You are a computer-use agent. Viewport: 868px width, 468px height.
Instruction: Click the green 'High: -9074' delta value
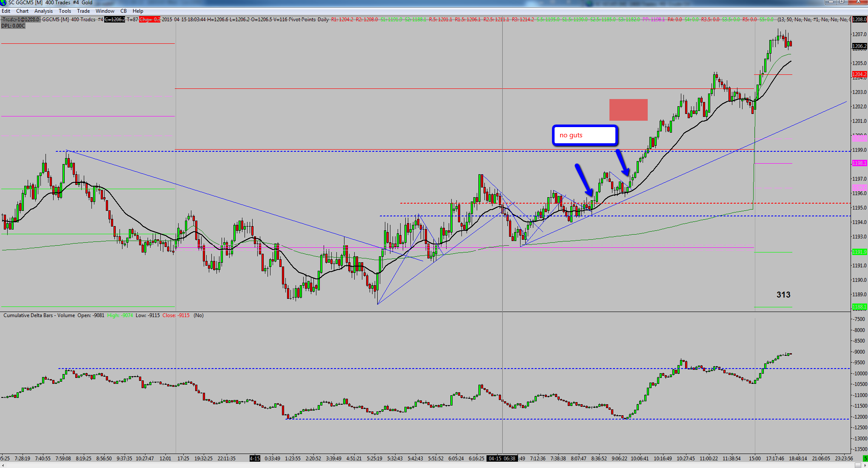tap(120, 315)
